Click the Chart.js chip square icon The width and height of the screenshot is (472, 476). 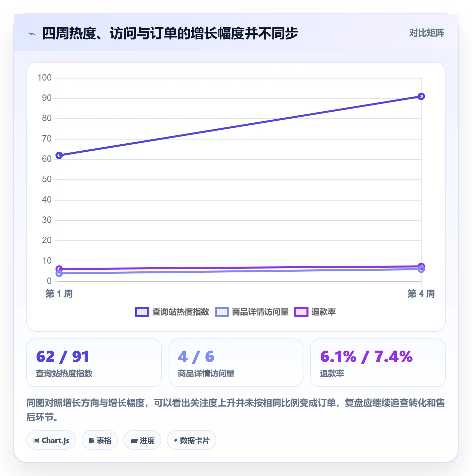[x=36, y=441]
